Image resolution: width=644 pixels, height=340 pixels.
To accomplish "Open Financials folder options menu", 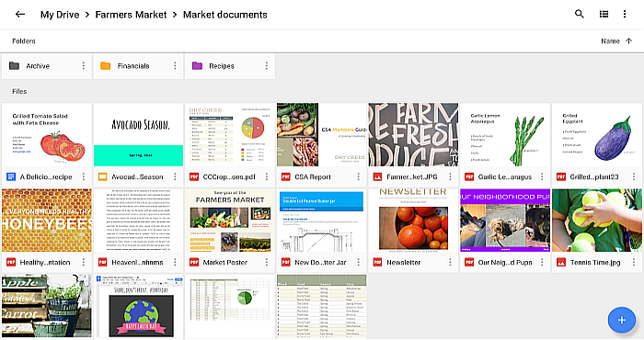I will (175, 65).
